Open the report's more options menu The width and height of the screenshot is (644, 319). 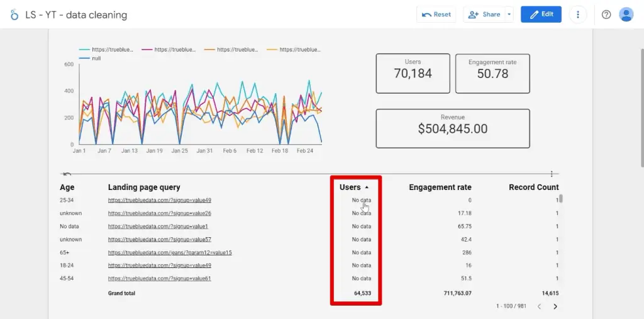tap(578, 14)
